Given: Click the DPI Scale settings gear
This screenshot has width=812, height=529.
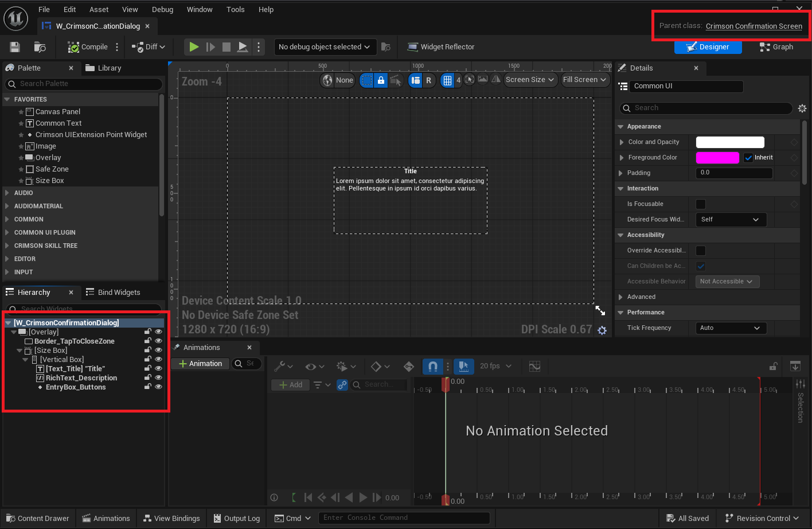Looking at the screenshot, I should 602,330.
